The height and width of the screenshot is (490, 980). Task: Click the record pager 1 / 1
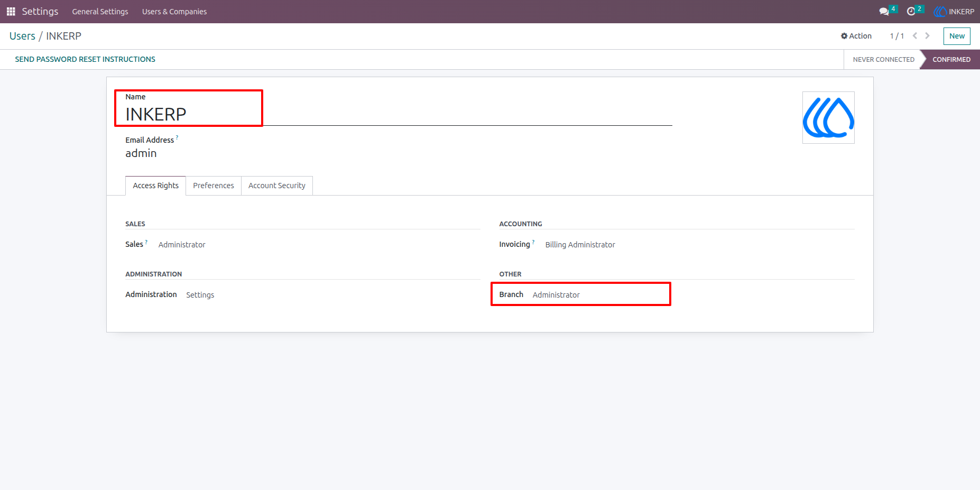(x=896, y=36)
